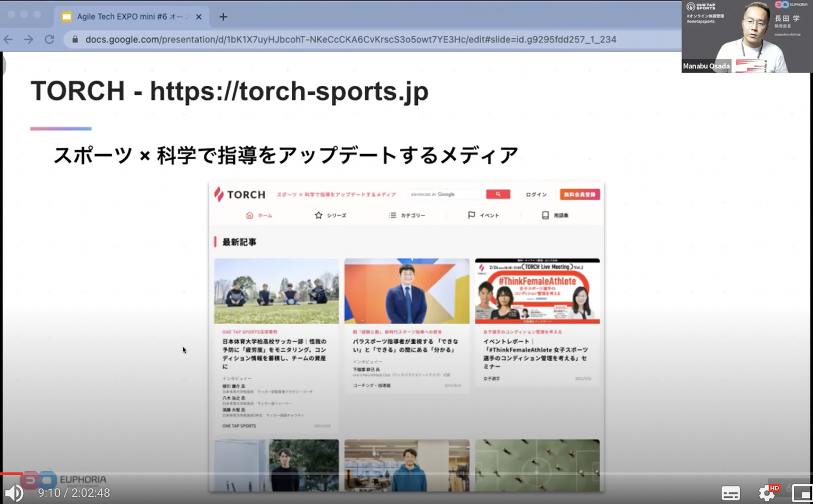Click the ログイン link
This screenshot has width=813, height=504.
tap(536, 195)
